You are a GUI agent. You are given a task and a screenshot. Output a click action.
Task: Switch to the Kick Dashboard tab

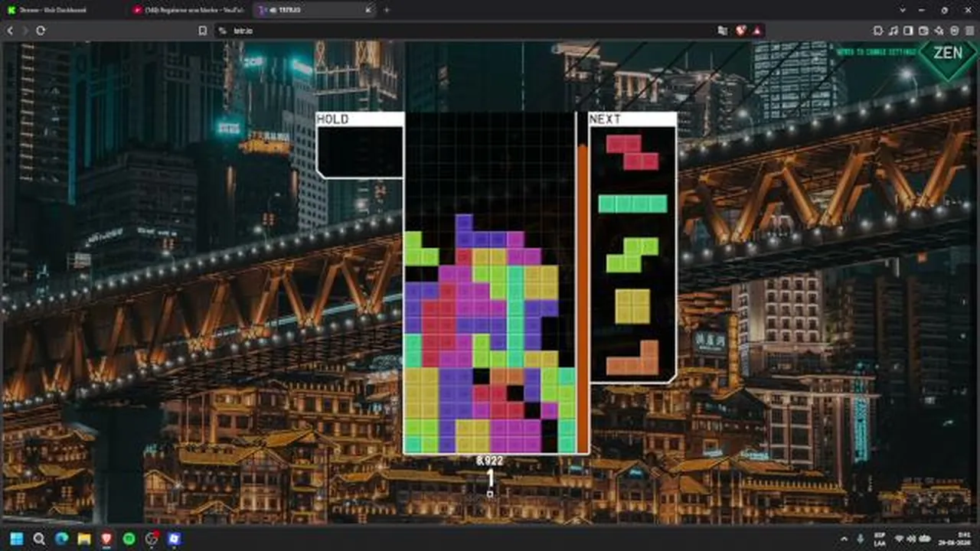click(63, 10)
